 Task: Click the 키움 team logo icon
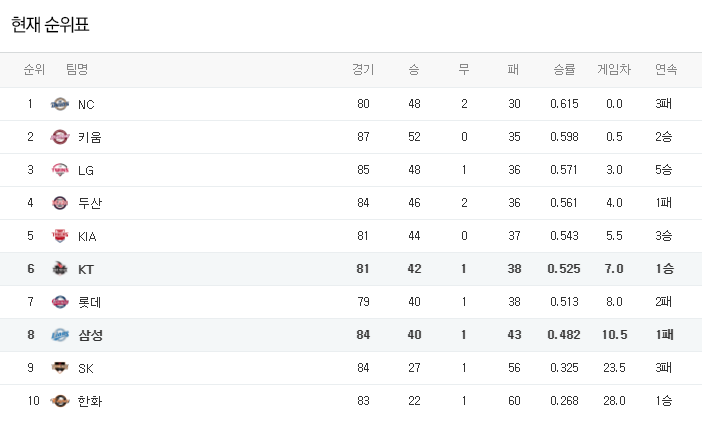pos(60,137)
